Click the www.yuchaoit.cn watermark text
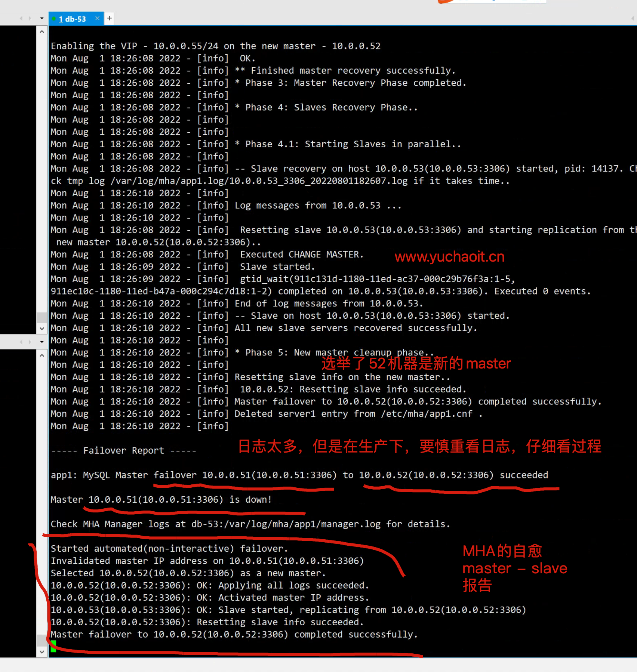637x672 pixels. 449,257
